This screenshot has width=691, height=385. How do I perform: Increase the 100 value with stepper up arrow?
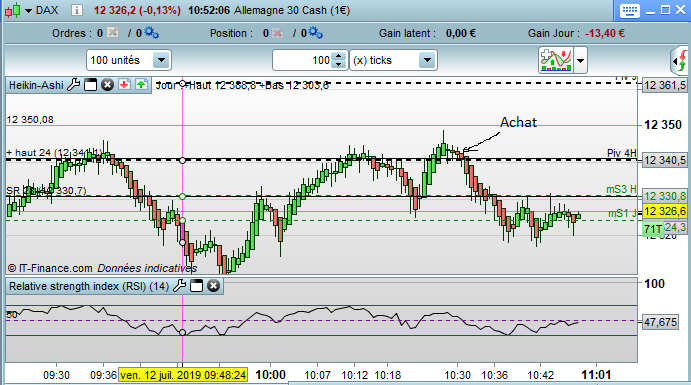[338, 56]
